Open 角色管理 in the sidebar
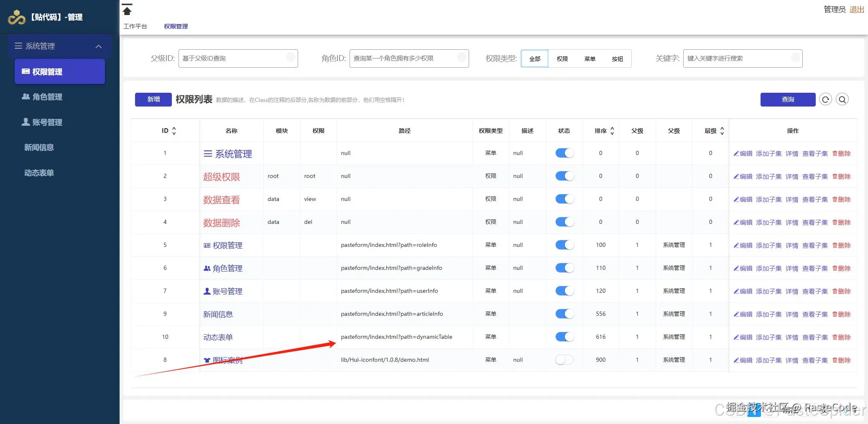This screenshot has height=424, width=868. (60, 97)
